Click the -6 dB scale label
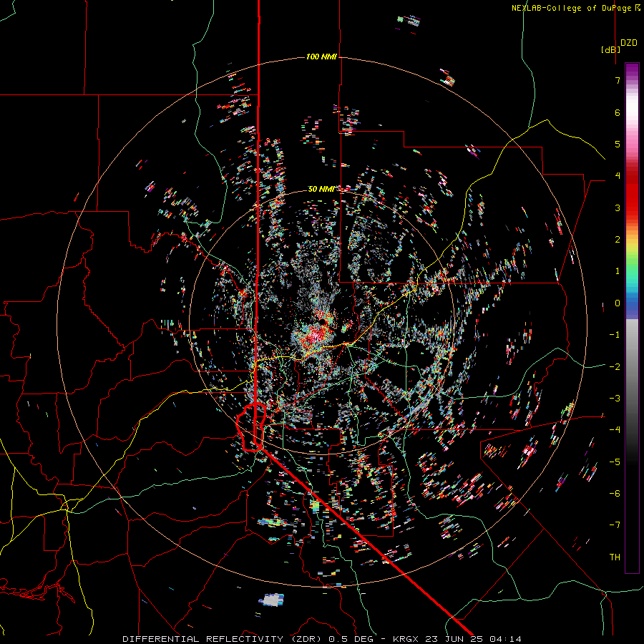Viewport: 644px width, 644px height. click(x=615, y=494)
